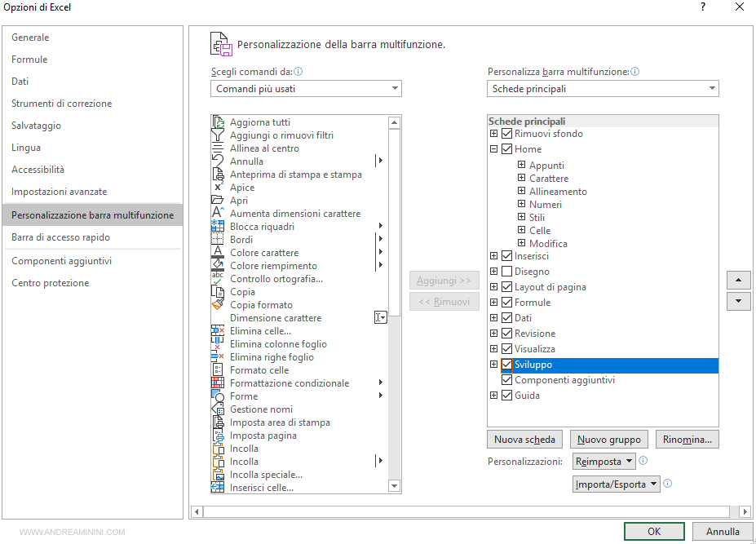Click the help question mark button
756x544 pixels.
coord(703,7)
